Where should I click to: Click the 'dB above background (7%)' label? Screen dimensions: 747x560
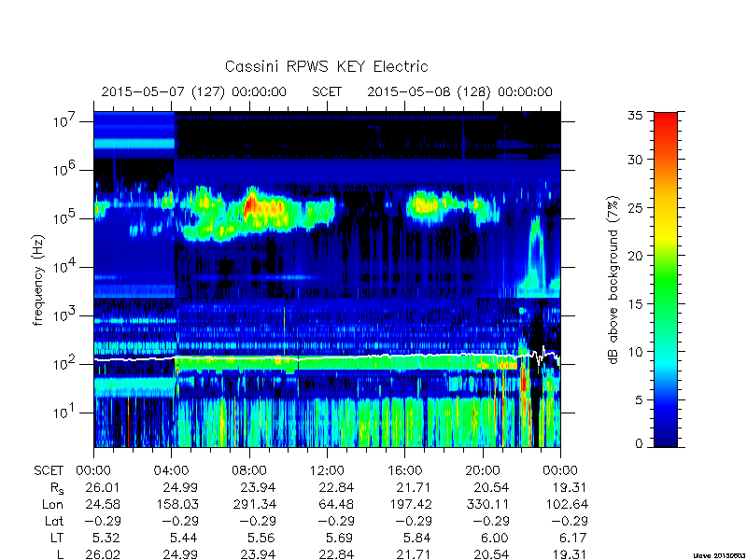coord(614,281)
